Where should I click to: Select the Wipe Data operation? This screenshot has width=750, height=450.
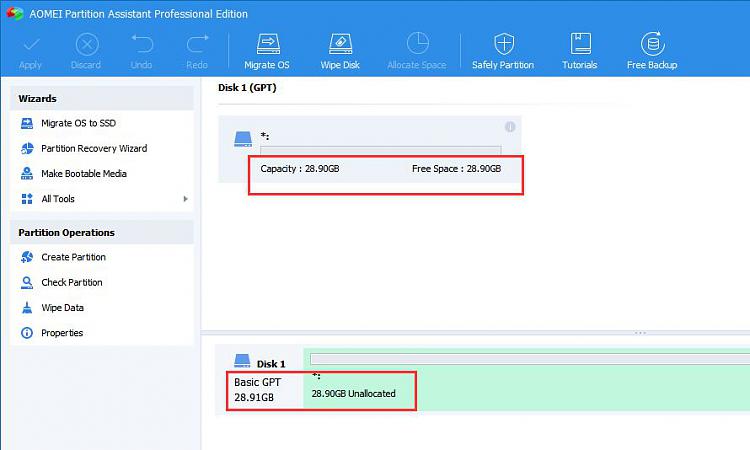pyautogui.click(x=102, y=308)
